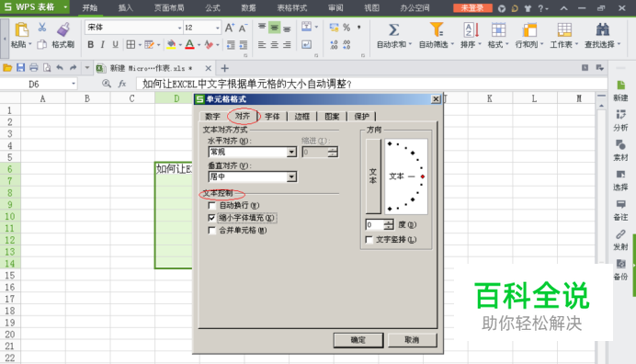
Task: Click the vertical text orientation button
Action: (373, 176)
